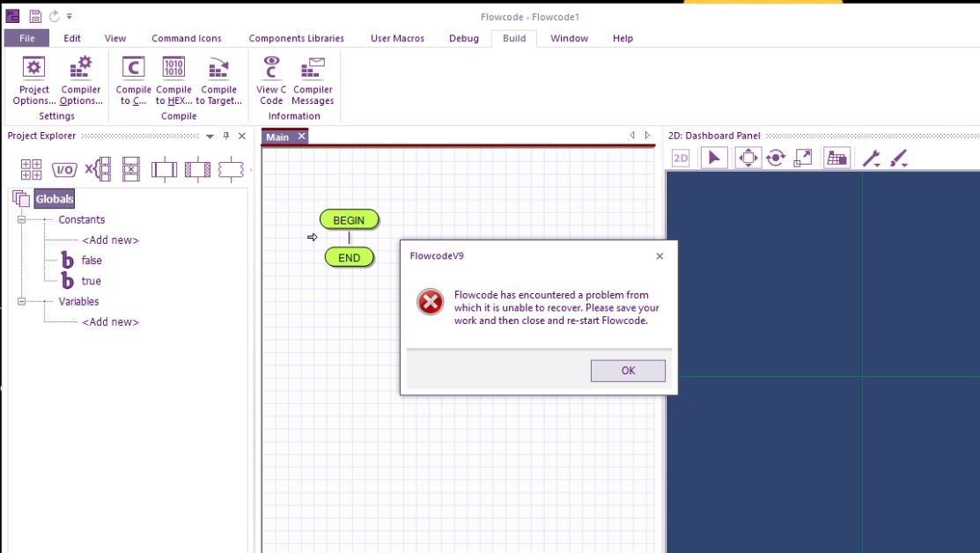Open View C Code
The width and height of the screenshot is (980, 553).
(x=271, y=81)
